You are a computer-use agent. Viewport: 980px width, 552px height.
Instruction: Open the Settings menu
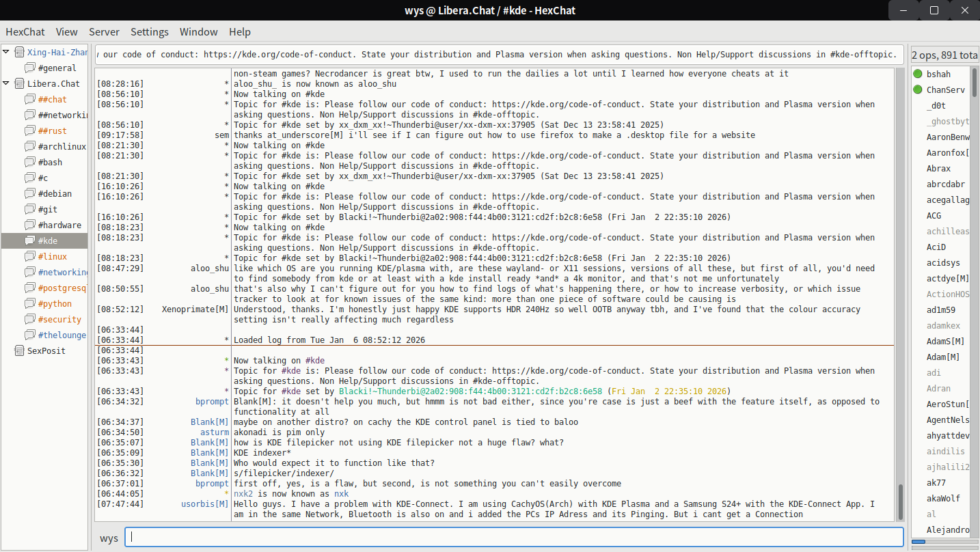coord(150,31)
